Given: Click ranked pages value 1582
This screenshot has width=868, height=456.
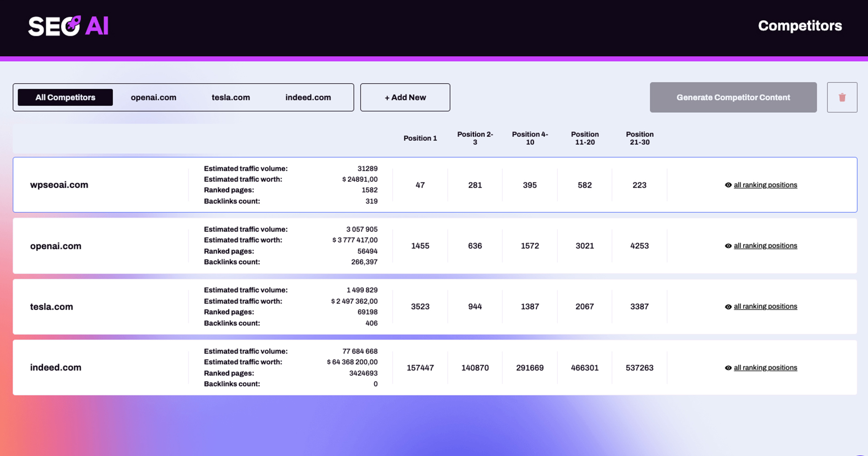Looking at the screenshot, I should click(x=369, y=190).
